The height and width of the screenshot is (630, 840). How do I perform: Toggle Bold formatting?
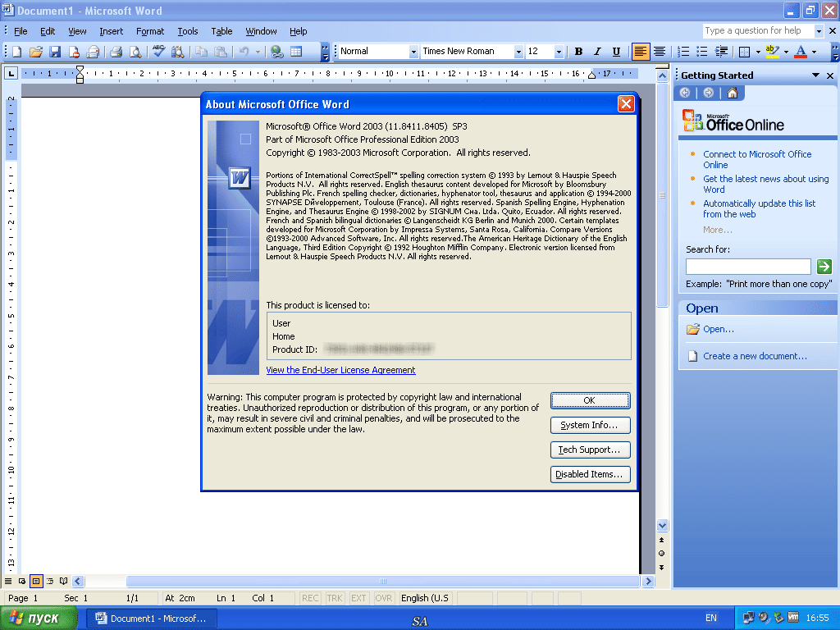578,52
